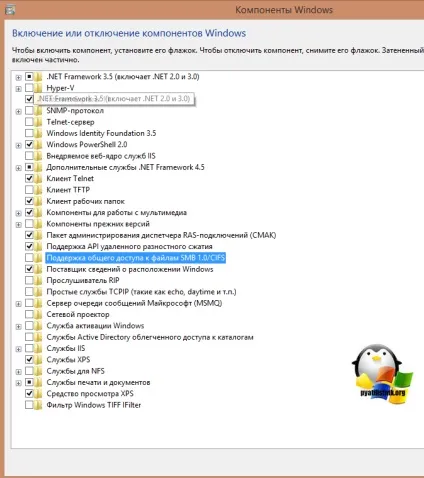Expand Дополнительные службы .NET Framework 4.5 node

[18, 168]
